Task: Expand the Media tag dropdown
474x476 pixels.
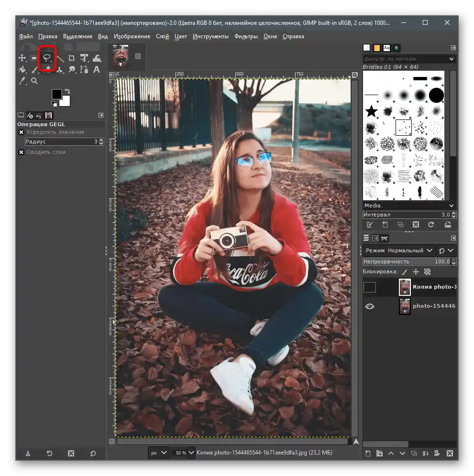Action: [x=451, y=206]
